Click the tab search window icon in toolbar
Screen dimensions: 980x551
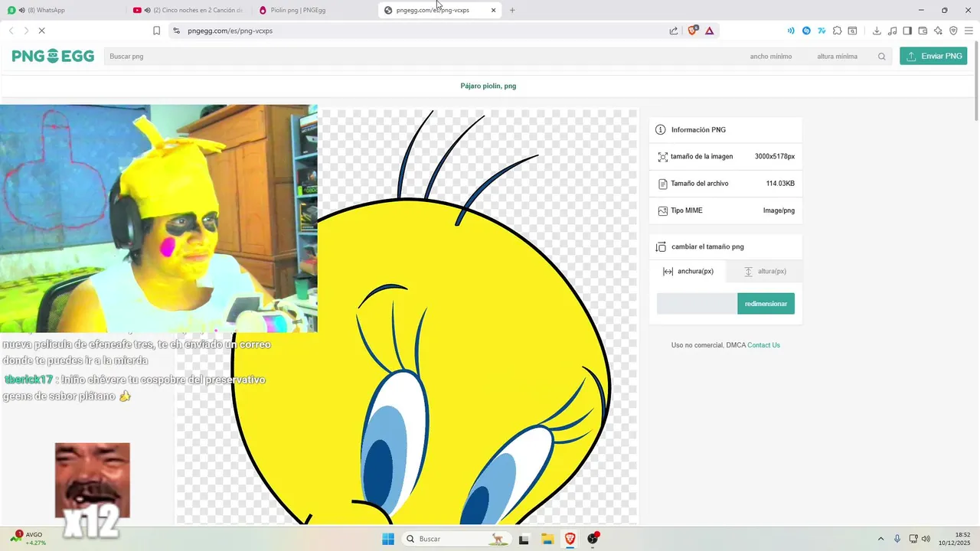coord(852,31)
